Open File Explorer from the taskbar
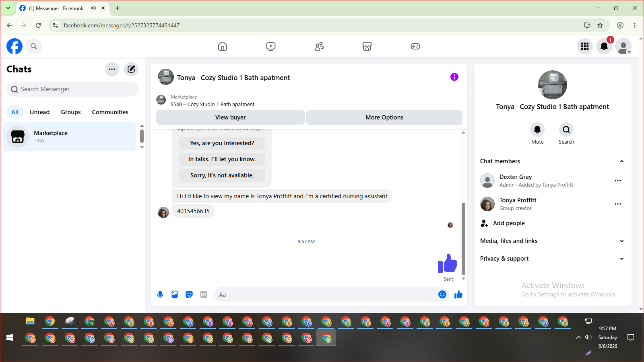The height and width of the screenshot is (362, 644). pyautogui.click(x=30, y=321)
